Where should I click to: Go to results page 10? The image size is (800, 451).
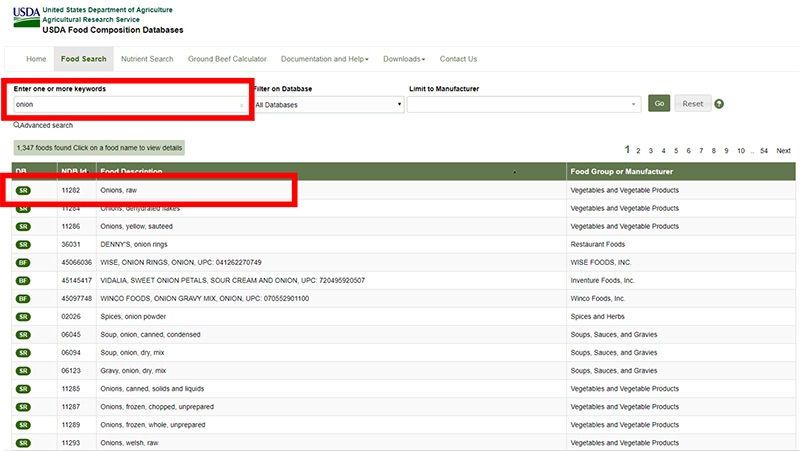coord(741,151)
